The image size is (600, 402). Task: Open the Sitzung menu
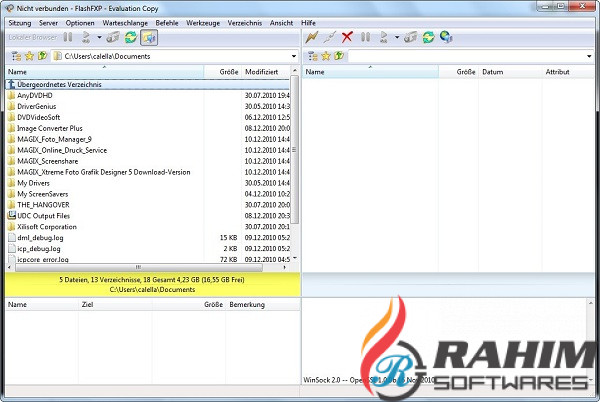pyautogui.click(x=20, y=23)
